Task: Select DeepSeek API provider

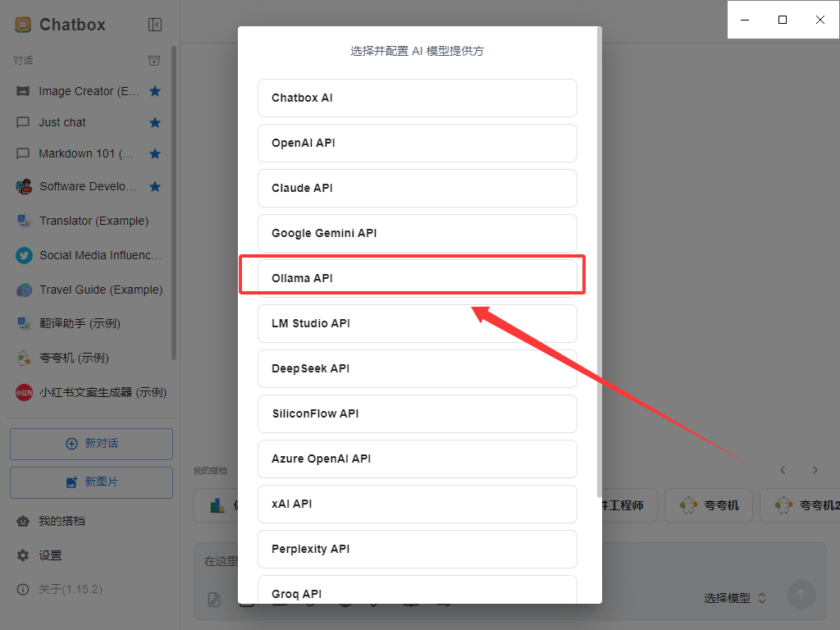Action: 418,368
